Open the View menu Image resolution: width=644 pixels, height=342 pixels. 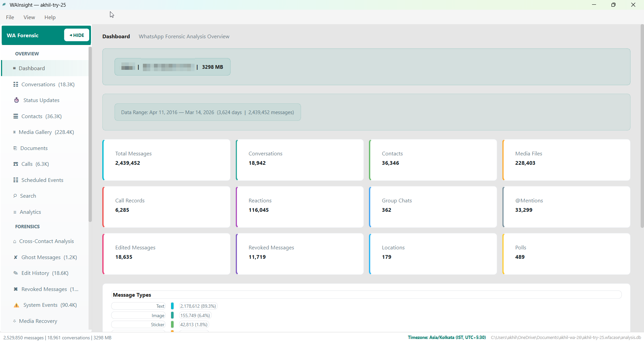tap(29, 17)
